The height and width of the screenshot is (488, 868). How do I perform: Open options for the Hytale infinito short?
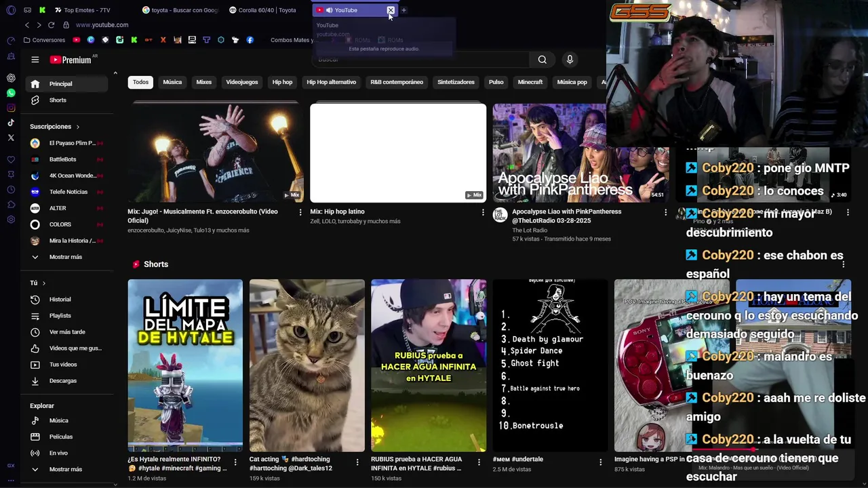click(235, 462)
